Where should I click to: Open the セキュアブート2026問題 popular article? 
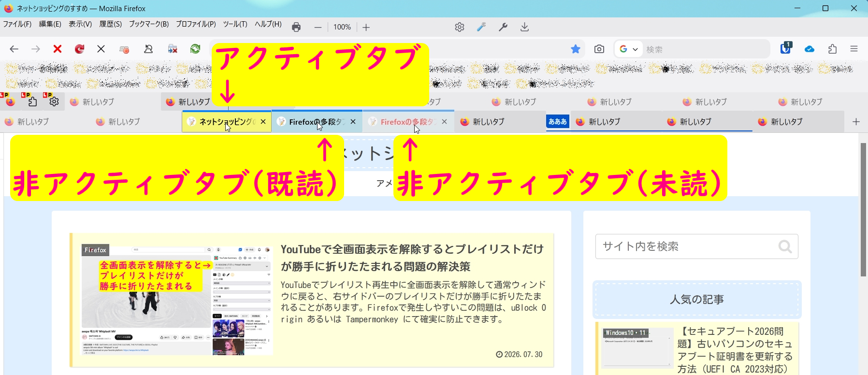coord(735,350)
